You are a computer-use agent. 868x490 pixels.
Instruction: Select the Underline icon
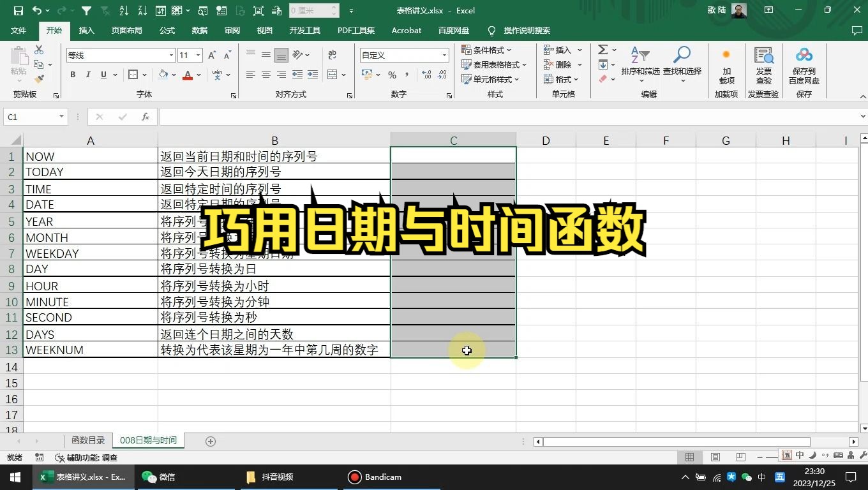pos(102,75)
